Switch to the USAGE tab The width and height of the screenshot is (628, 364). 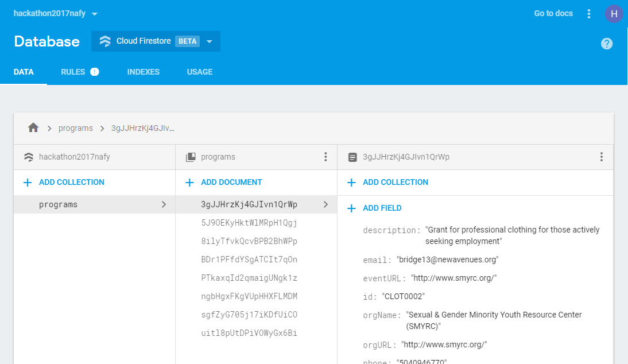[200, 72]
